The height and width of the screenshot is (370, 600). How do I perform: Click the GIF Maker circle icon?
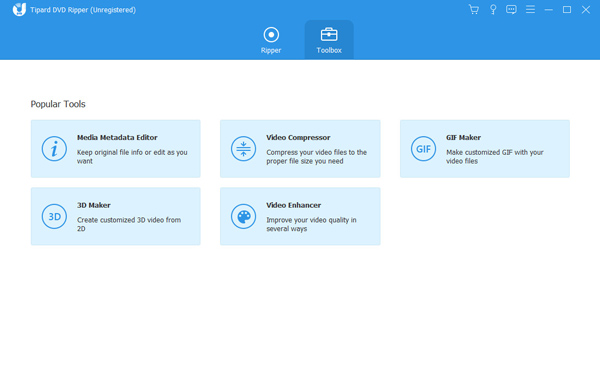423,149
